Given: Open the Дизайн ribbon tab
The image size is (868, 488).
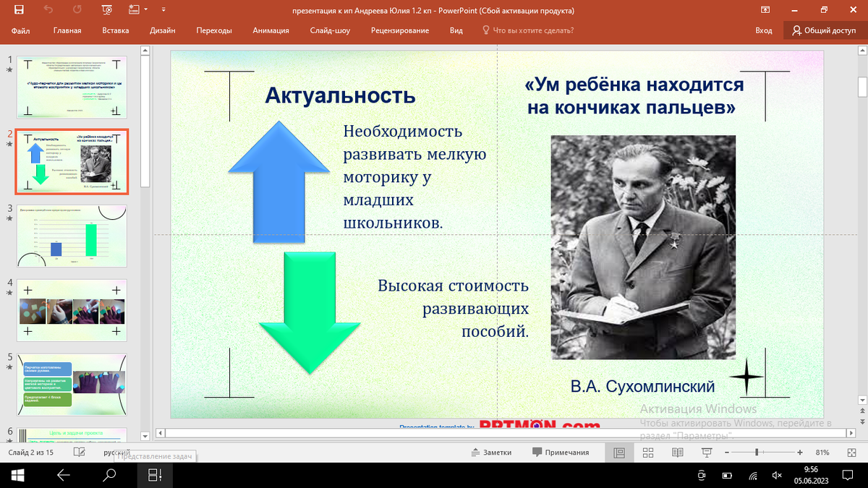Looking at the screenshot, I should coord(163,30).
